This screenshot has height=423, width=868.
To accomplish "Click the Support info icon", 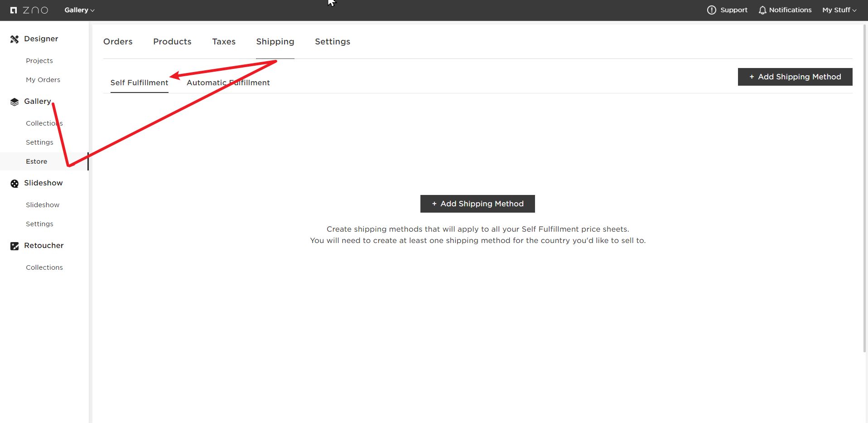I will pos(711,10).
